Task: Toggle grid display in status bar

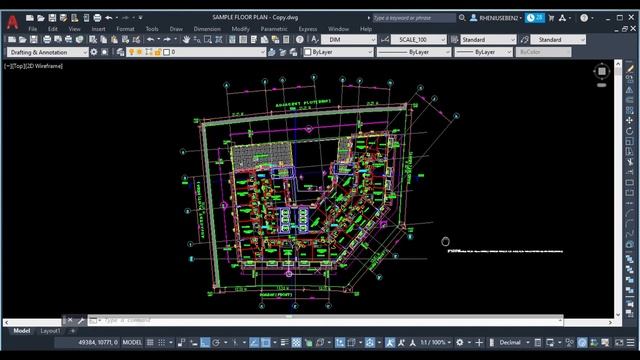Action: [150, 342]
